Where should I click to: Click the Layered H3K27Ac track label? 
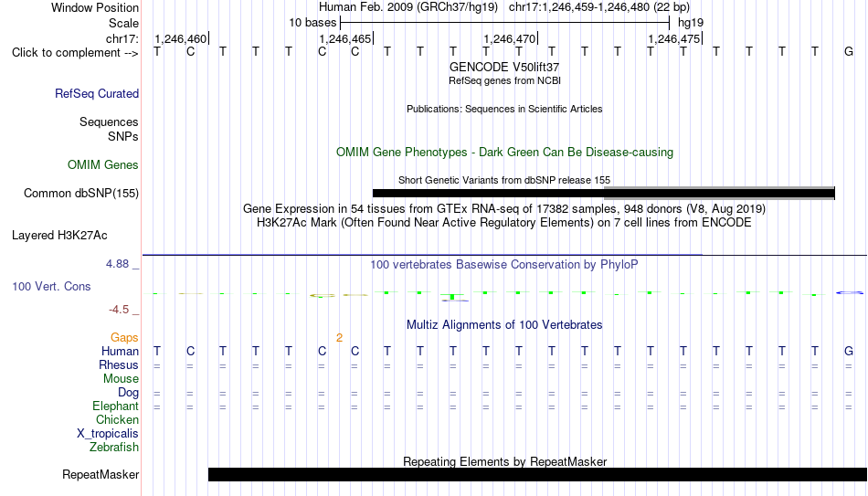click(59, 236)
